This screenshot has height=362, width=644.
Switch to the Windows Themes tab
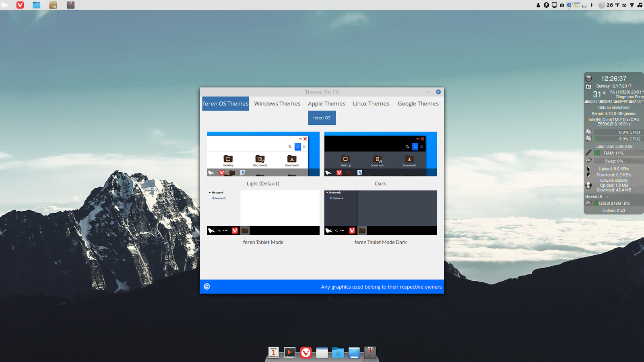coord(277,103)
